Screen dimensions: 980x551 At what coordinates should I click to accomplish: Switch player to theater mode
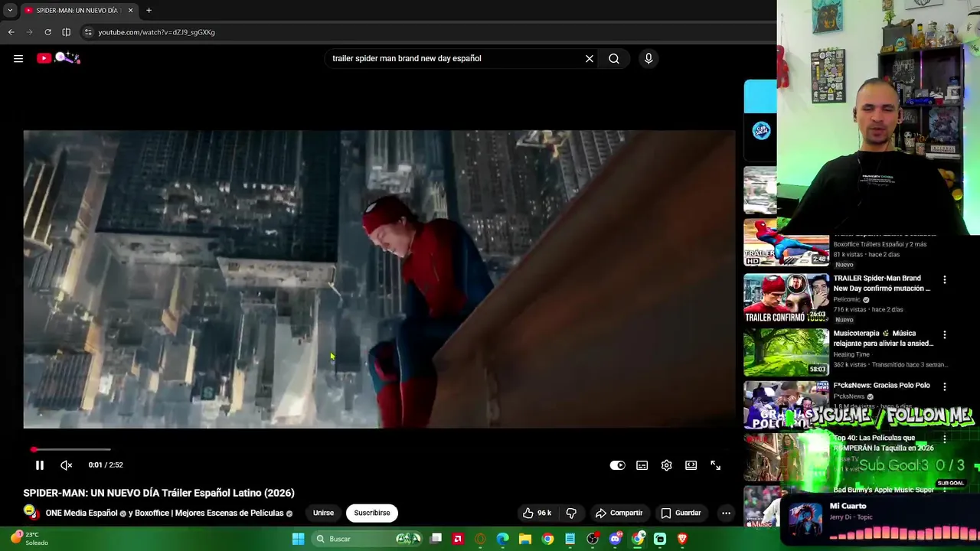pyautogui.click(x=691, y=465)
